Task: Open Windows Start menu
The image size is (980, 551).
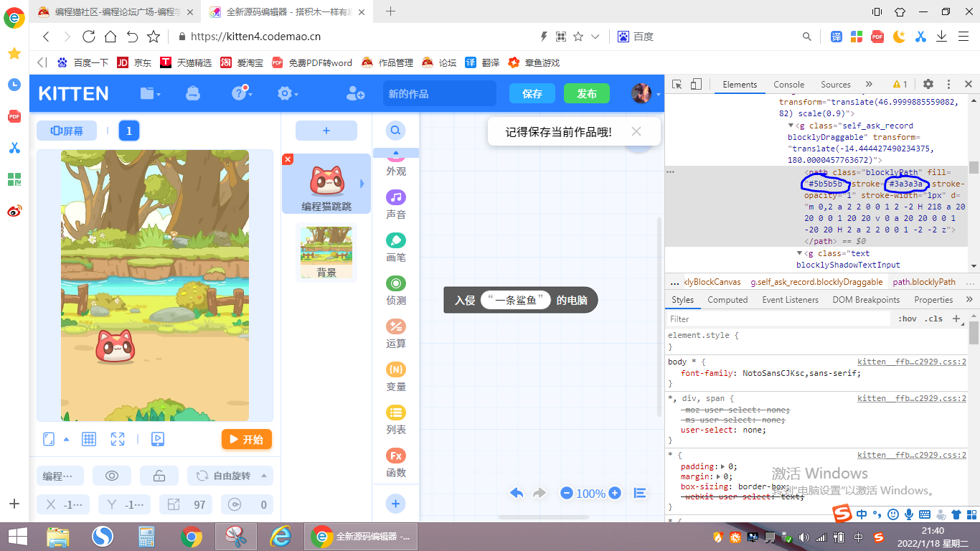Action: tap(18, 536)
